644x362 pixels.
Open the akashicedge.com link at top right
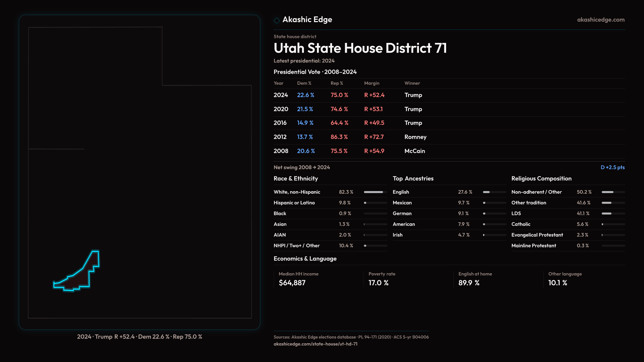click(x=601, y=20)
